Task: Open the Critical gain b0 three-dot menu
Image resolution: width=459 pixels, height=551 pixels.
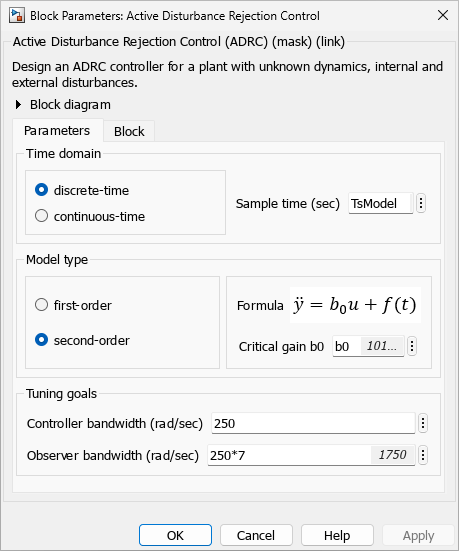Action: click(x=412, y=346)
